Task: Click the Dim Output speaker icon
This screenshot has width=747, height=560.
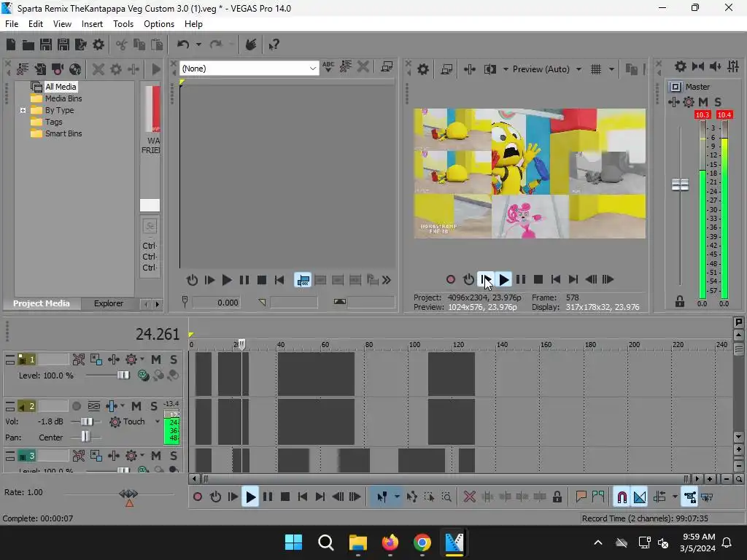Action: coord(716,66)
